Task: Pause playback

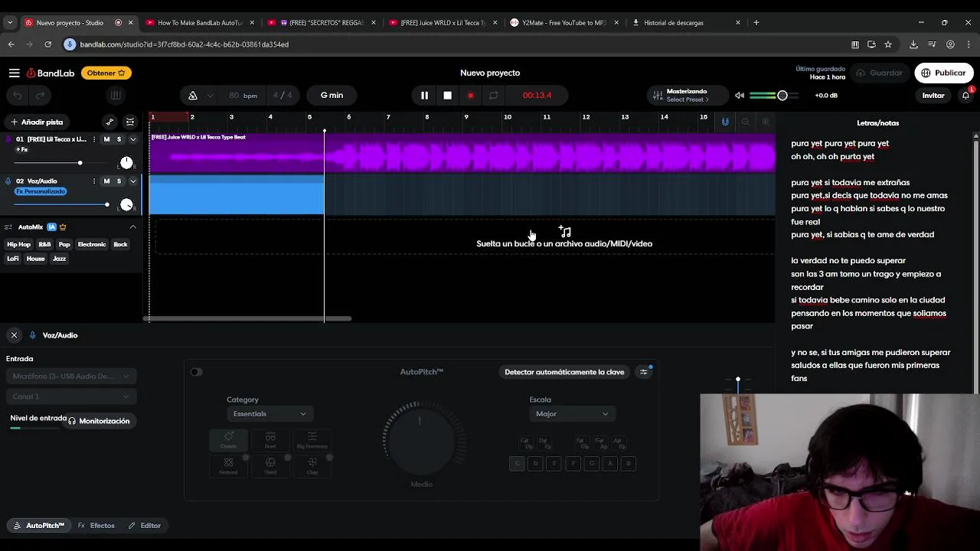Action: [x=424, y=96]
